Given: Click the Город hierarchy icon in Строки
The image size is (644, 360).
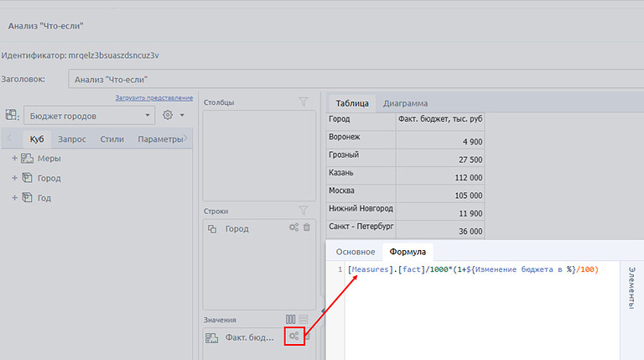Looking at the screenshot, I should click(x=212, y=229).
